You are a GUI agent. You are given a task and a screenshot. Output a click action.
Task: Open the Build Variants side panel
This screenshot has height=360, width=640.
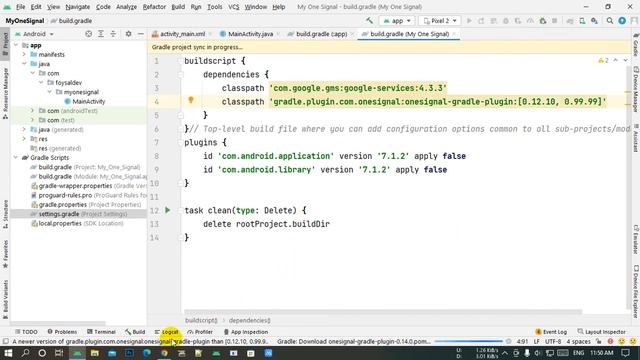[x=5, y=300]
